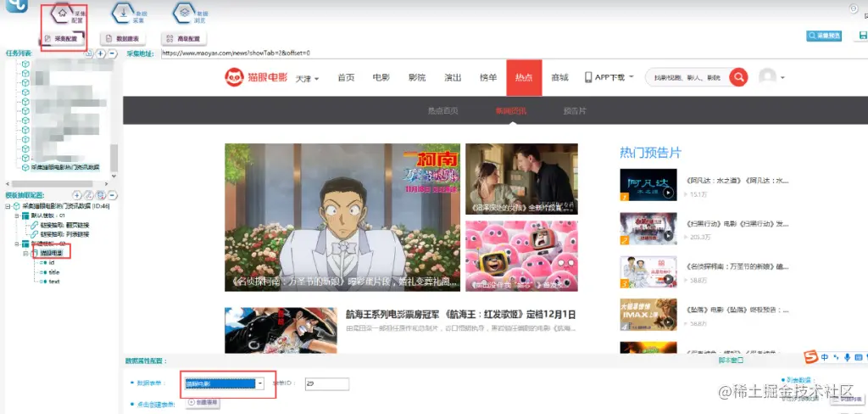Select the id field node
Screen dimensions: 868x414
(51, 262)
